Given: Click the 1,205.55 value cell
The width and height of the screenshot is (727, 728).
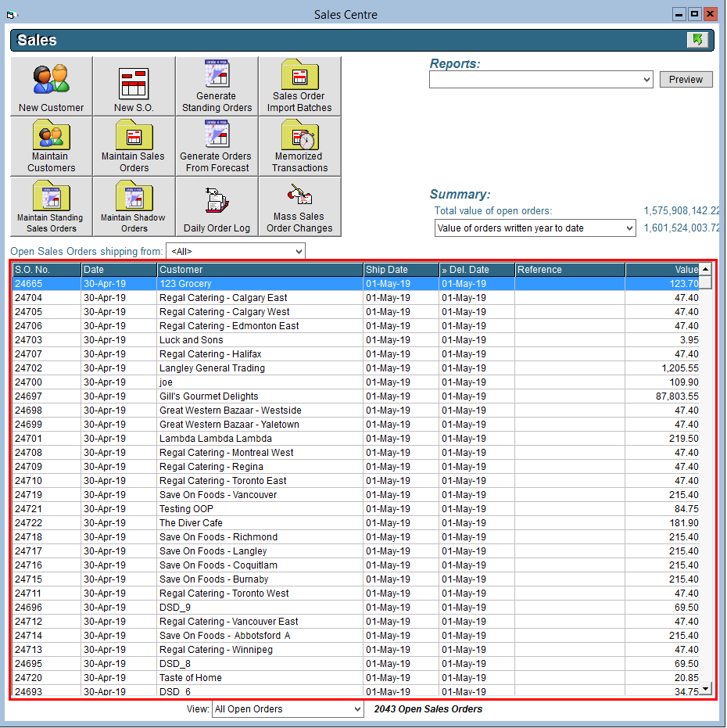Looking at the screenshot, I should [x=662, y=368].
